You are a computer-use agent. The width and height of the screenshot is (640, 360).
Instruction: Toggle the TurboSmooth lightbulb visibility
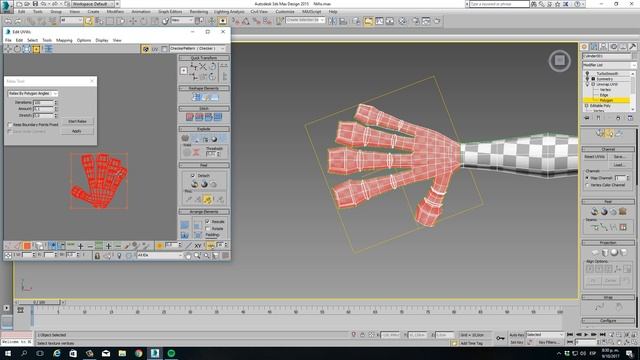588,74
